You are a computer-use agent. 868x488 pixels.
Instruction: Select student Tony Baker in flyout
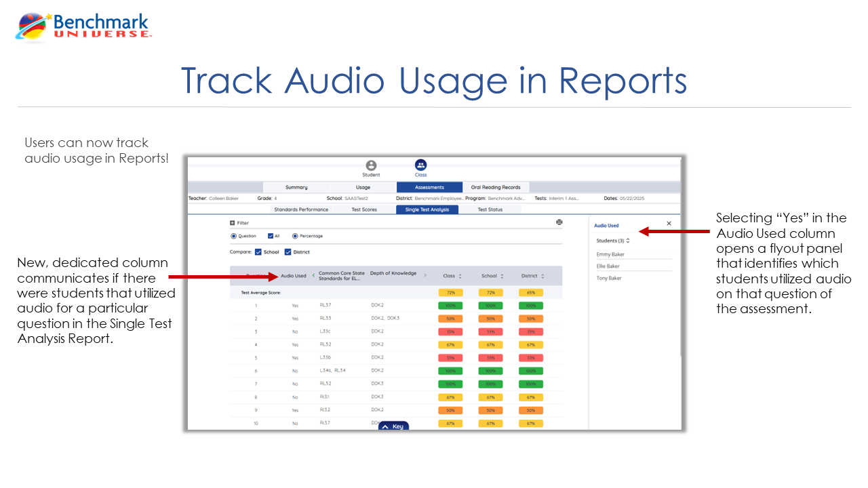coord(609,279)
